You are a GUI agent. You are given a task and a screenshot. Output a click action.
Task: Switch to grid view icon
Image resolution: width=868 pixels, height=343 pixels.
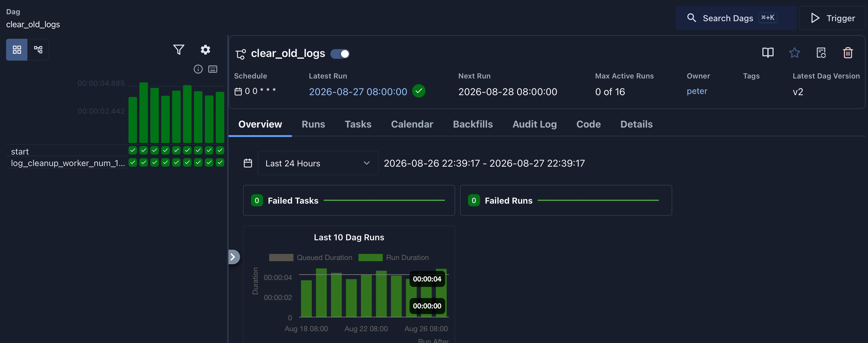pyautogui.click(x=17, y=50)
